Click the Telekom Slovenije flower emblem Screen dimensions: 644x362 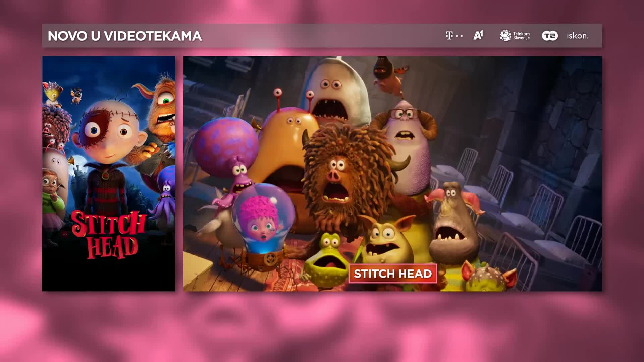[x=505, y=36]
